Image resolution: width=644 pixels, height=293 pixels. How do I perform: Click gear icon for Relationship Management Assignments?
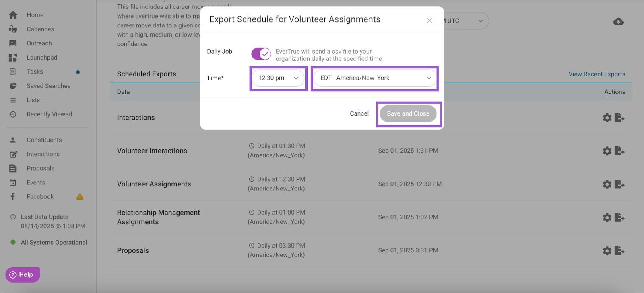(607, 218)
